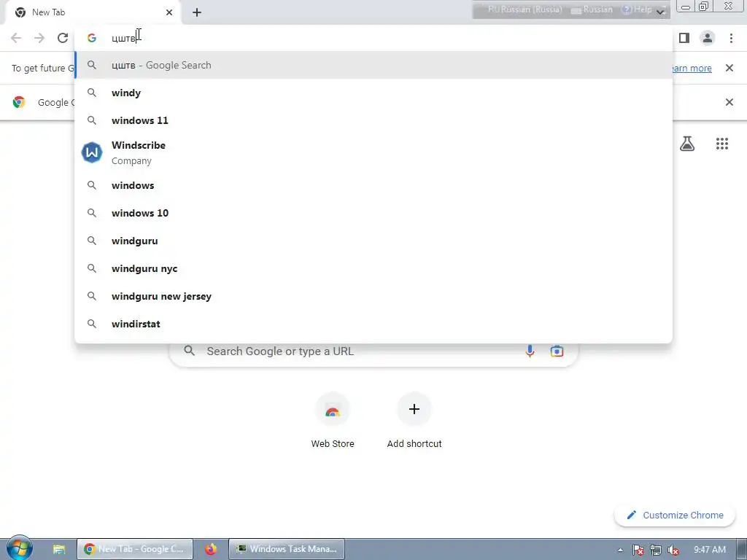The image size is (747, 560).
Task: Follow the 'Learn more' link
Action: [692, 68]
